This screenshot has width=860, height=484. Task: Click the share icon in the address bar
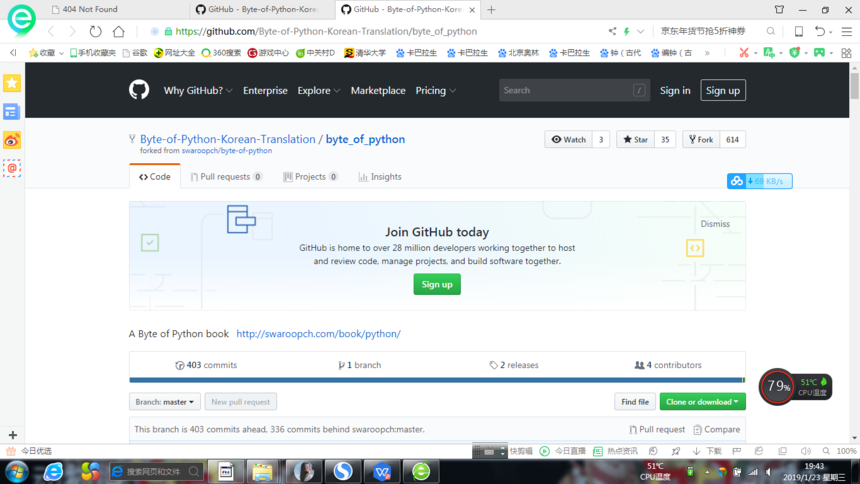click(612, 31)
